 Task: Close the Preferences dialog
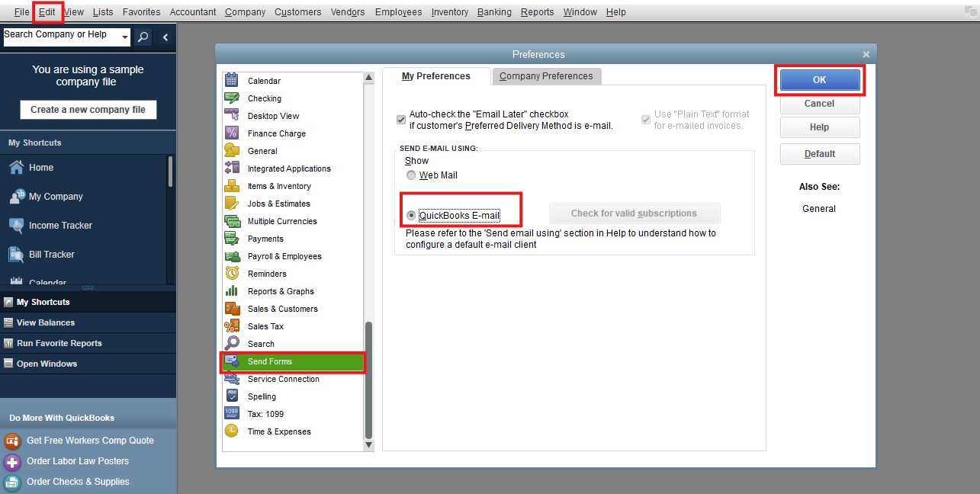pyautogui.click(x=866, y=55)
